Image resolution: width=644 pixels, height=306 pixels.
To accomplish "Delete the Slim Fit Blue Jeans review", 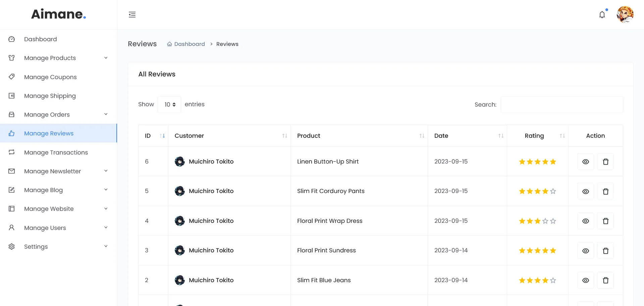I will pos(605,280).
